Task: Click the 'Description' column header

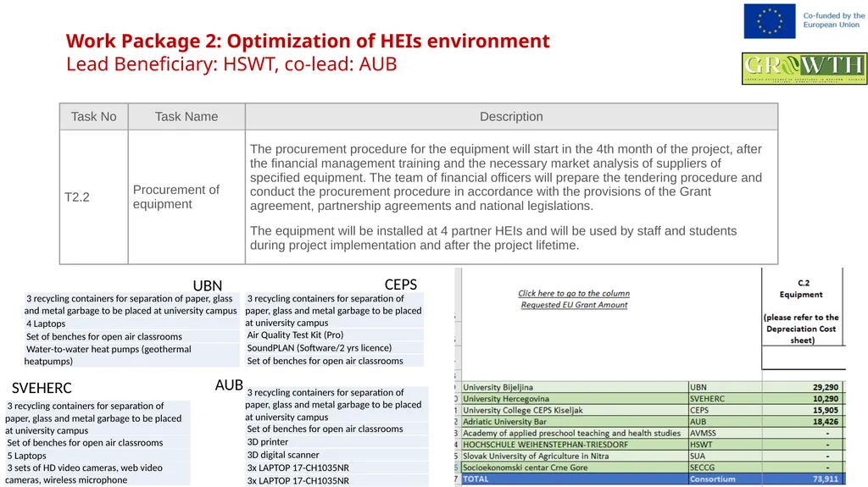Action: coord(511,117)
